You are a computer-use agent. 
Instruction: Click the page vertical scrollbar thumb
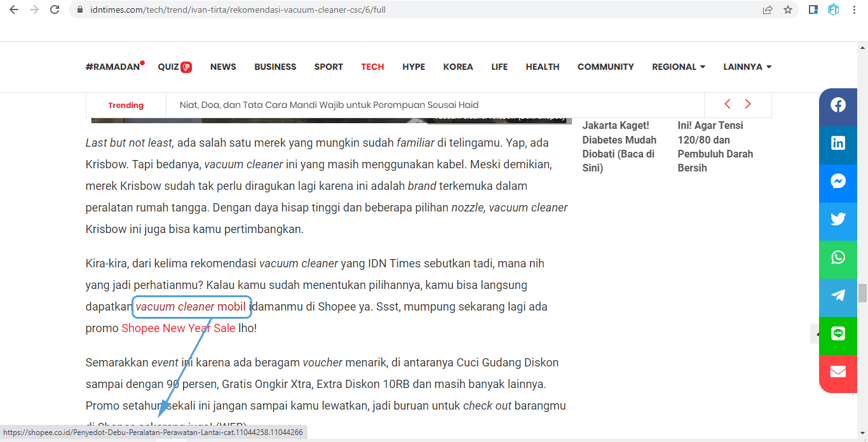click(x=862, y=293)
